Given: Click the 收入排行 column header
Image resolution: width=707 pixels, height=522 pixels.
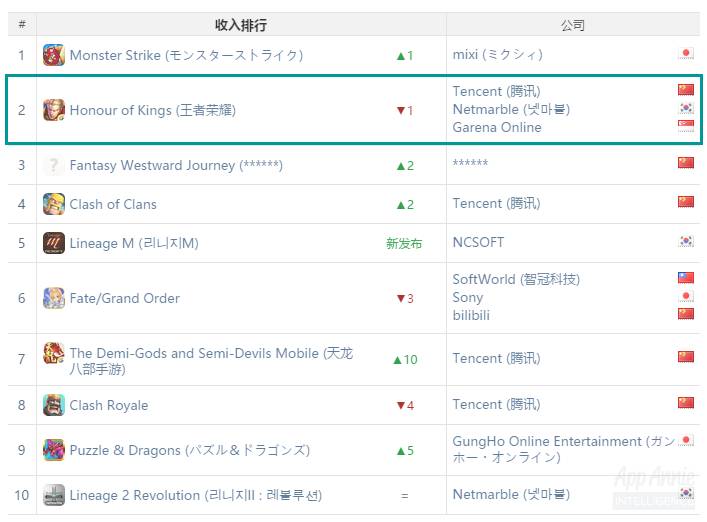Looking at the screenshot, I should coord(241,24).
